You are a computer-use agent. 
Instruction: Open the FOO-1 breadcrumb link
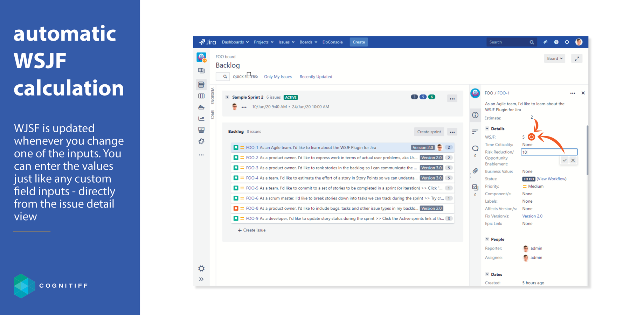[x=504, y=93]
